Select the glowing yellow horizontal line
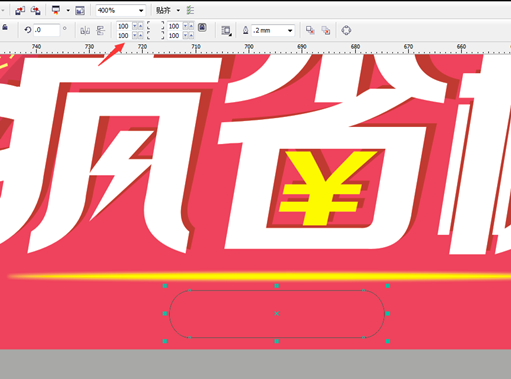511x379 pixels. click(x=260, y=276)
